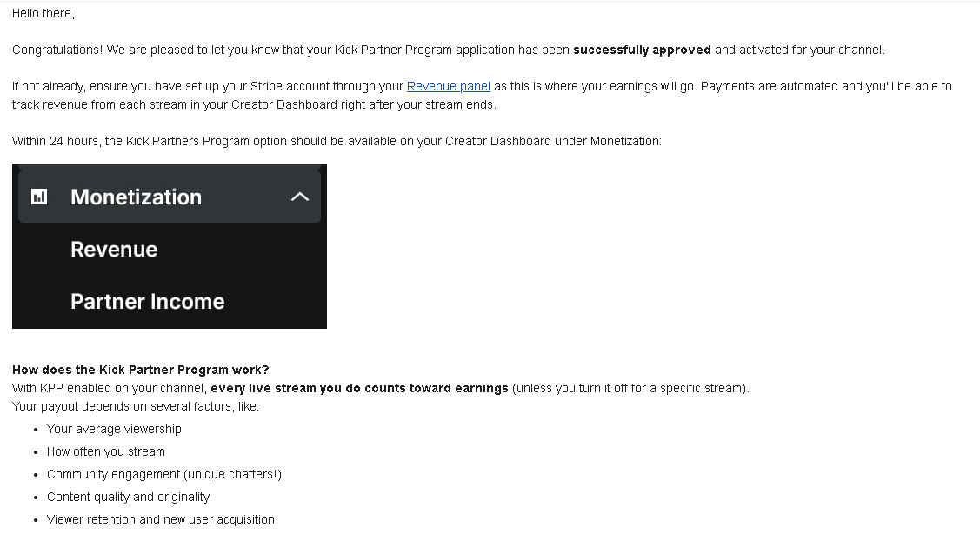Click the 'How often you stream' bullet
Viewport: 980px width, 541px height.
click(106, 451)
